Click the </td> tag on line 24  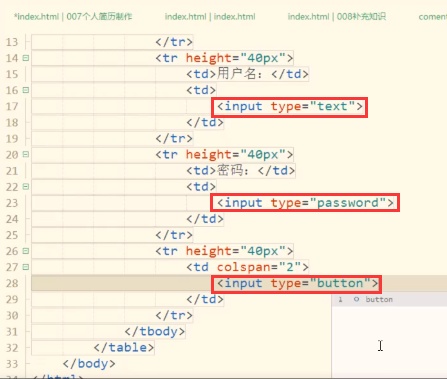pos(205,219)
